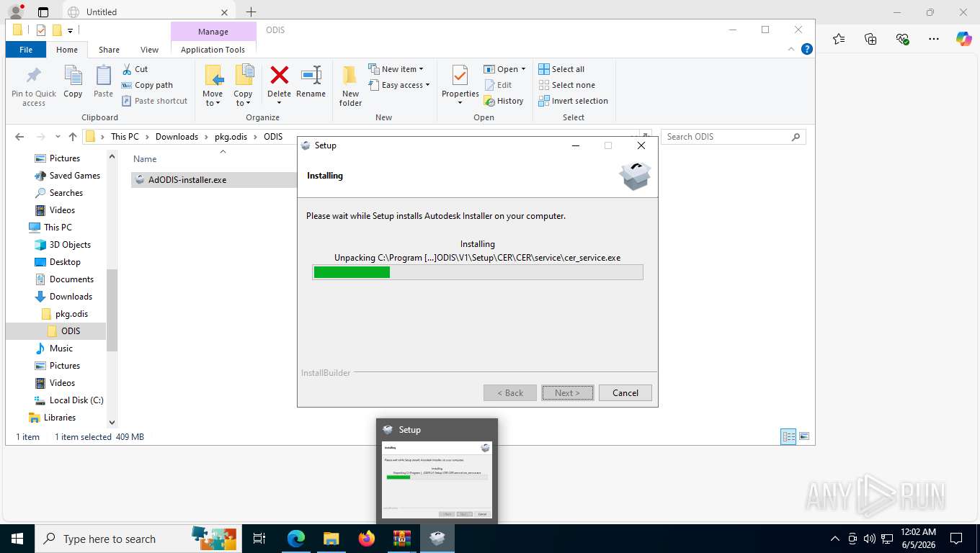Open the Move to menu
The image size is (980, 553).
click(x=213, y=86)
